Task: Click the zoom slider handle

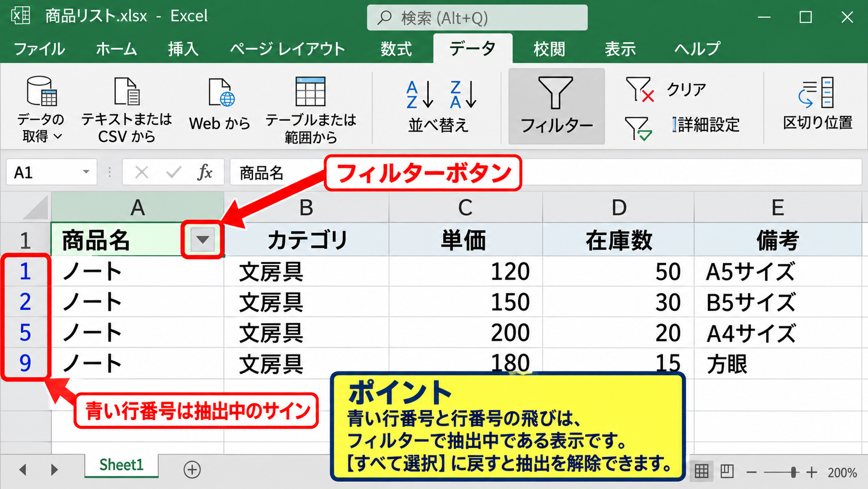Action: coord(793,472)
